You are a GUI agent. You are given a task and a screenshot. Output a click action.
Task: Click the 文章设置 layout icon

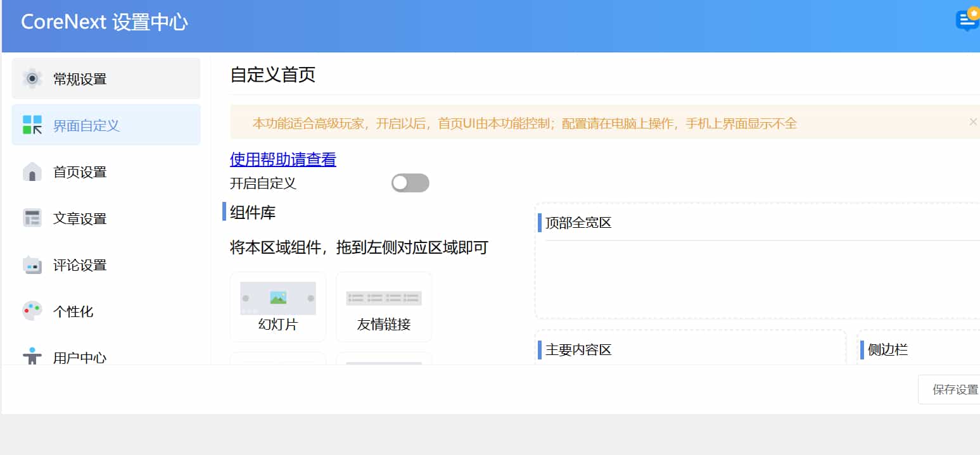32,218
